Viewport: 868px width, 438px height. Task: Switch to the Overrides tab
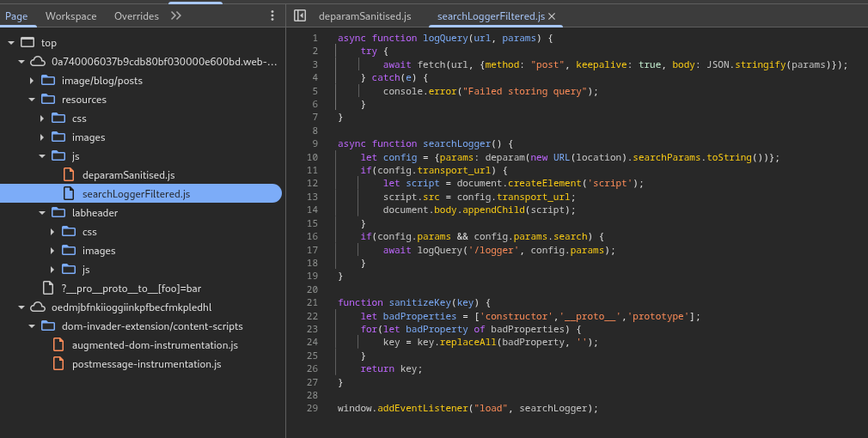(136, 16)
